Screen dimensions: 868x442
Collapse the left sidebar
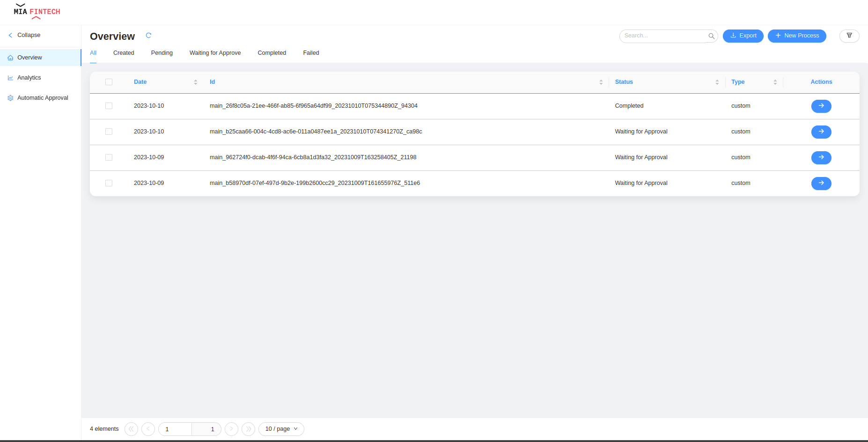coord(24,35)
